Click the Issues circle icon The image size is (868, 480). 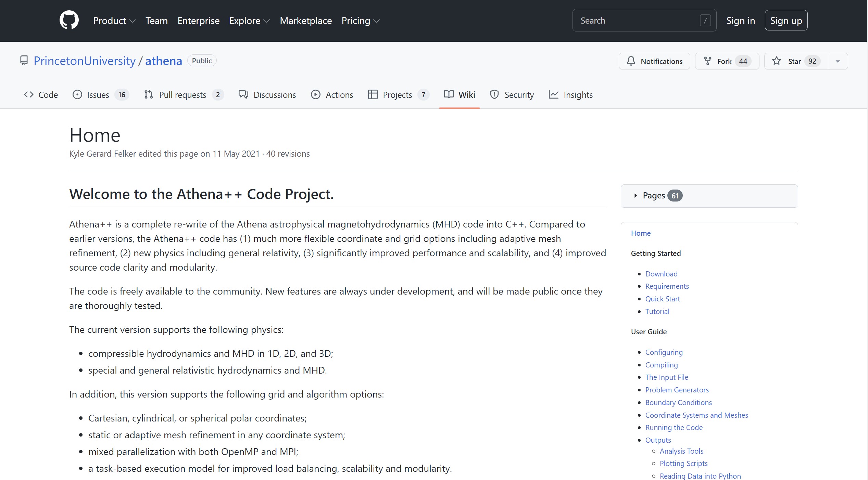click(77, 95)
